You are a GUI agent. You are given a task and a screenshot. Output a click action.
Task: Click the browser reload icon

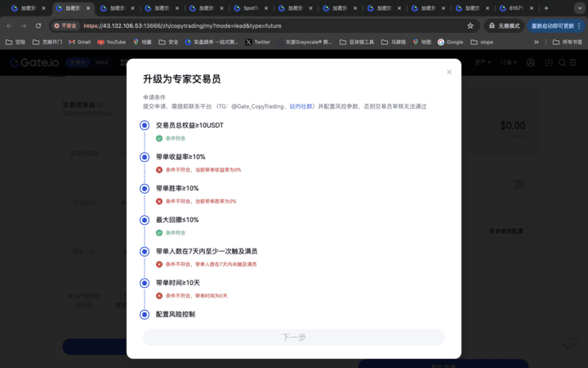[x=38, y=25]
